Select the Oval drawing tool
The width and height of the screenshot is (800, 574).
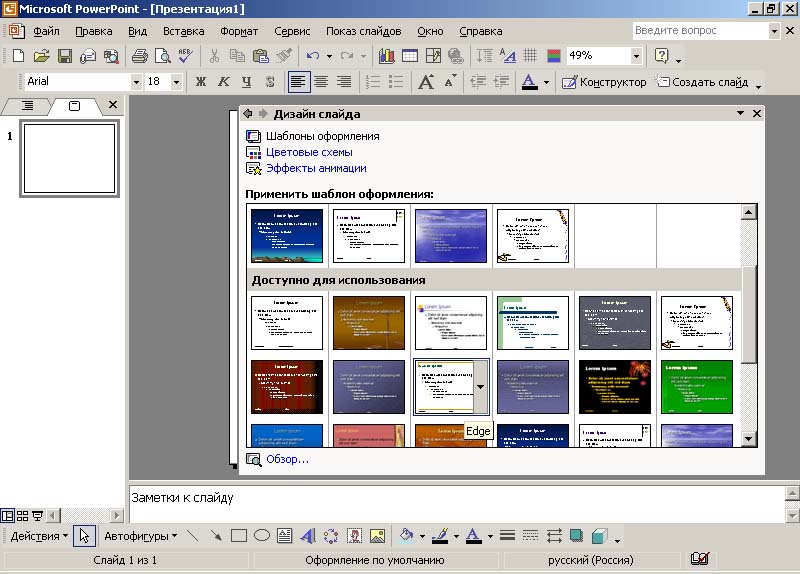(x=262, y=536)
